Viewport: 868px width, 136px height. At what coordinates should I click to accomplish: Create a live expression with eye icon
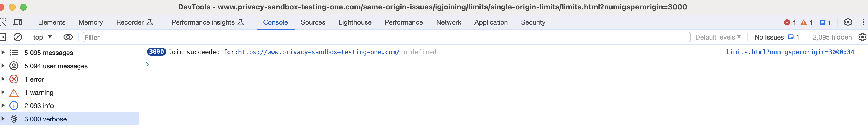(68, 37)
